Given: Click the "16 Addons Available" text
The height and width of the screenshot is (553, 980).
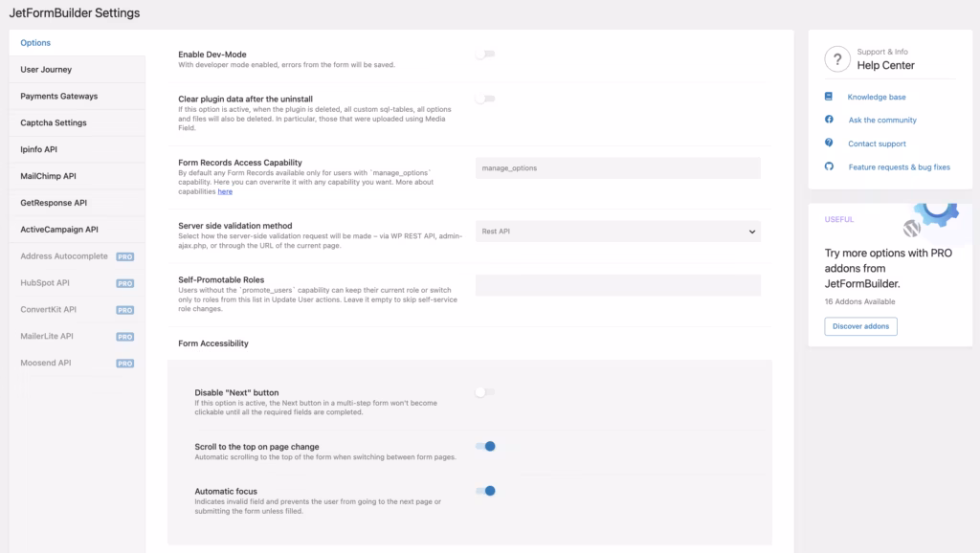Looking at the screenshot, I should [x=859, y=301].
